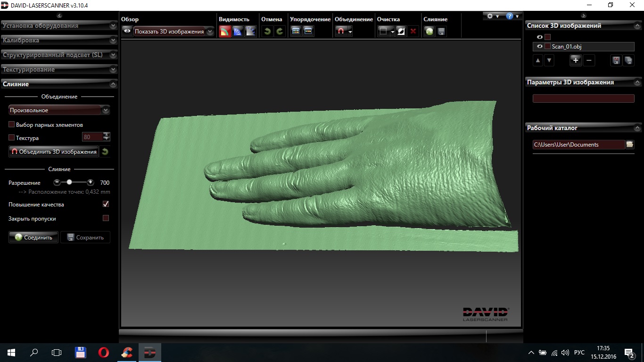644x362 pixels.
Task: Open the Установка оборудования section header
Action: [59, 26]
